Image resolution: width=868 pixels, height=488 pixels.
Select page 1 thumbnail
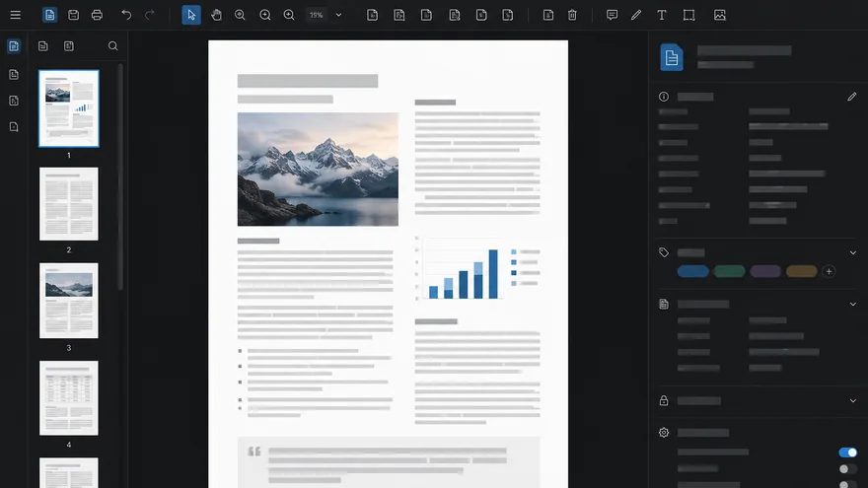click(69, 108)
